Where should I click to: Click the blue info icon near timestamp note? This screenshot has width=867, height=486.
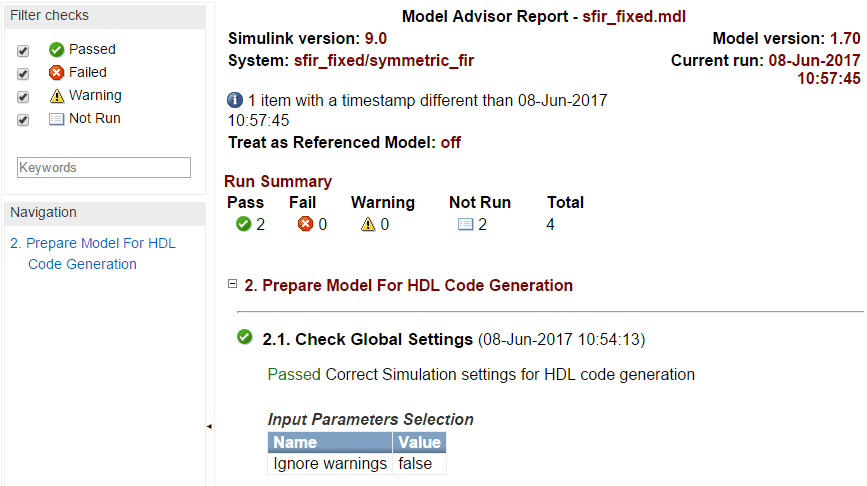tap(235, 101)
